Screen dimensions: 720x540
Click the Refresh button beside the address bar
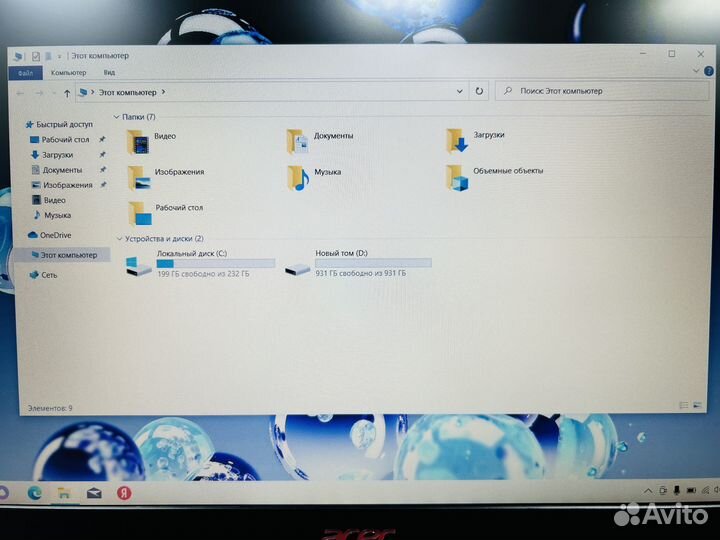[479, 91]
